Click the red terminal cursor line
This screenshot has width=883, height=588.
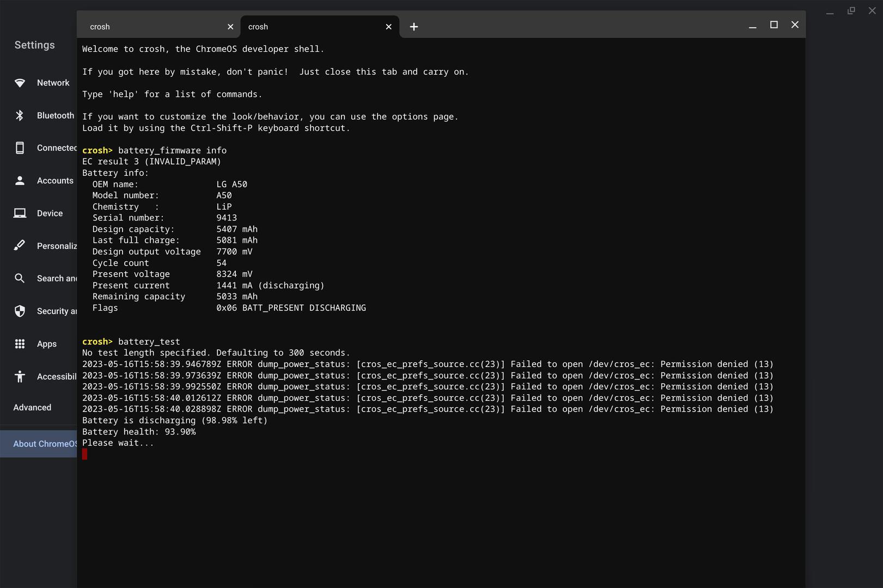click(x=85, y=454)
